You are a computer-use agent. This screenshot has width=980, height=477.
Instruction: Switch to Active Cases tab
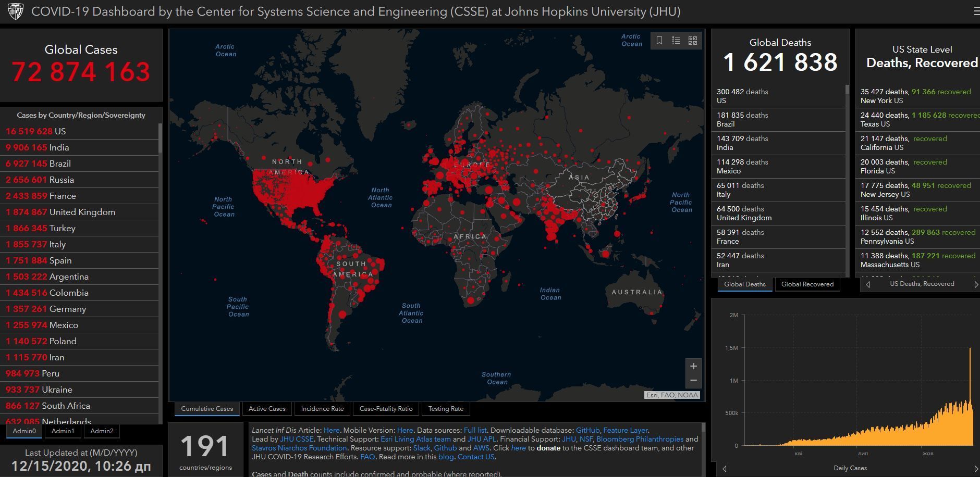point(267,409)
